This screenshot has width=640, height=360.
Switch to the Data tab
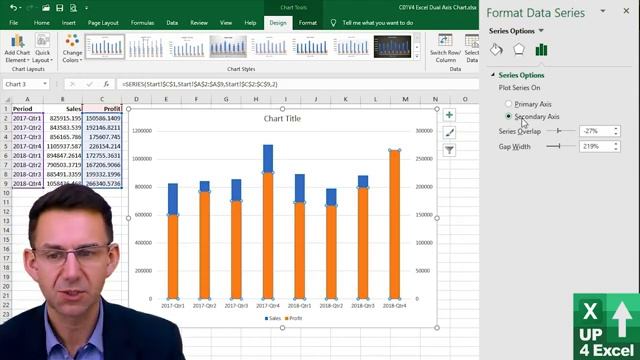coord(172,23)
